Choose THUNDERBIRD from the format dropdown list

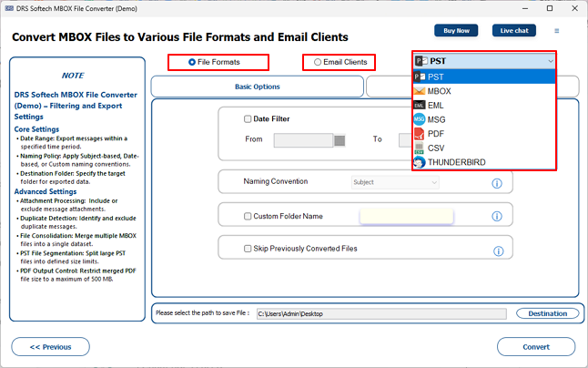(483, 162)
